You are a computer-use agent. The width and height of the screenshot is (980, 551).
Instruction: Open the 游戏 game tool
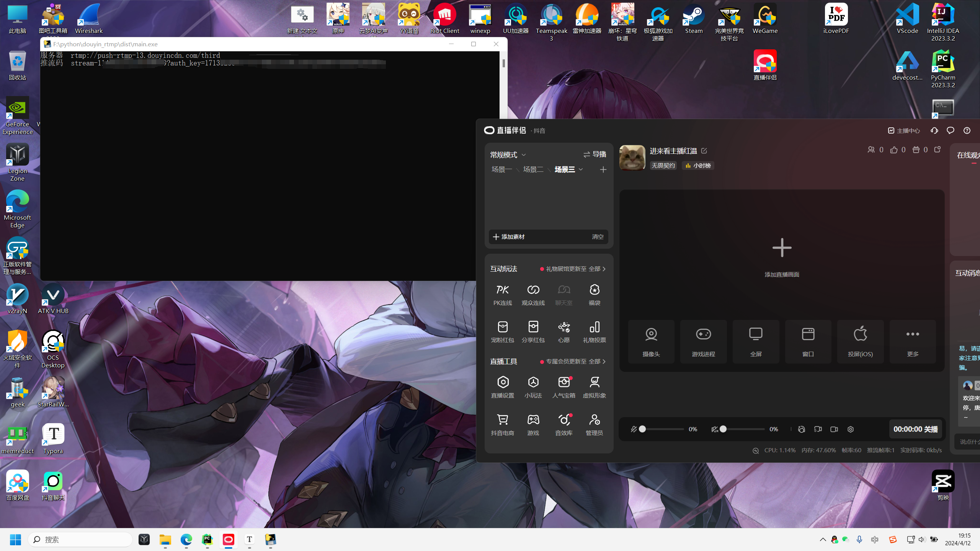click(x=533, y=425)
